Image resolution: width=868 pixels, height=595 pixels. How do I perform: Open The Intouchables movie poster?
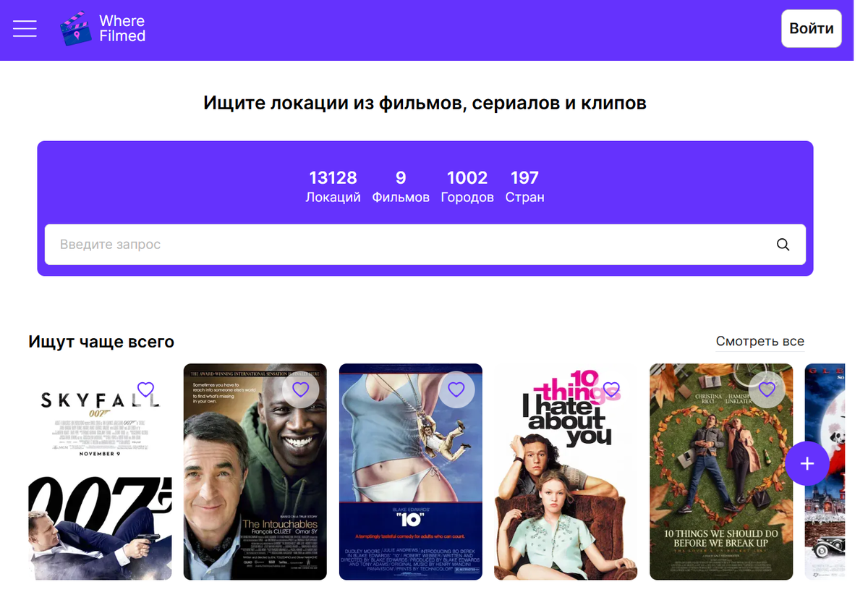click(255, 471)
